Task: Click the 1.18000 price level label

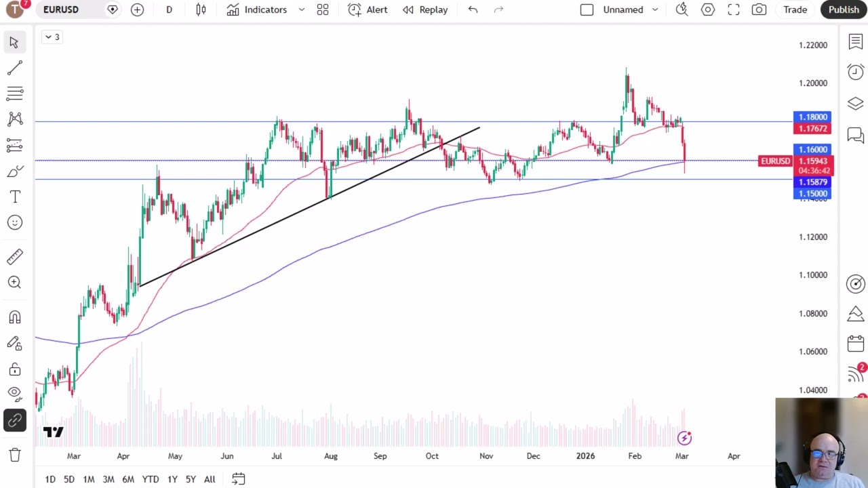Action: [812, 117]
